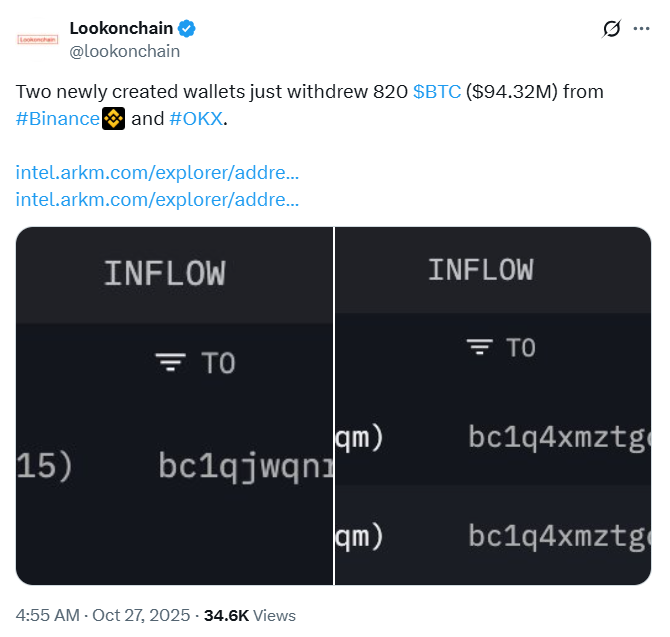670x637 pixels.
Task: Open the lower intel.arkm.com explorer link
Action: tap(158, 199)
